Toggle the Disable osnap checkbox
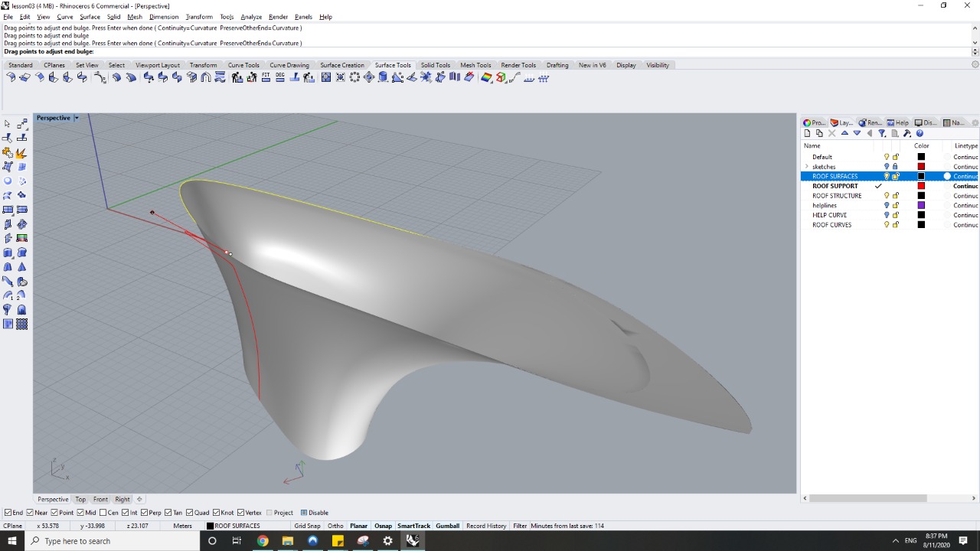The height and width of the screenshot is (551, 980). (304, 513)
